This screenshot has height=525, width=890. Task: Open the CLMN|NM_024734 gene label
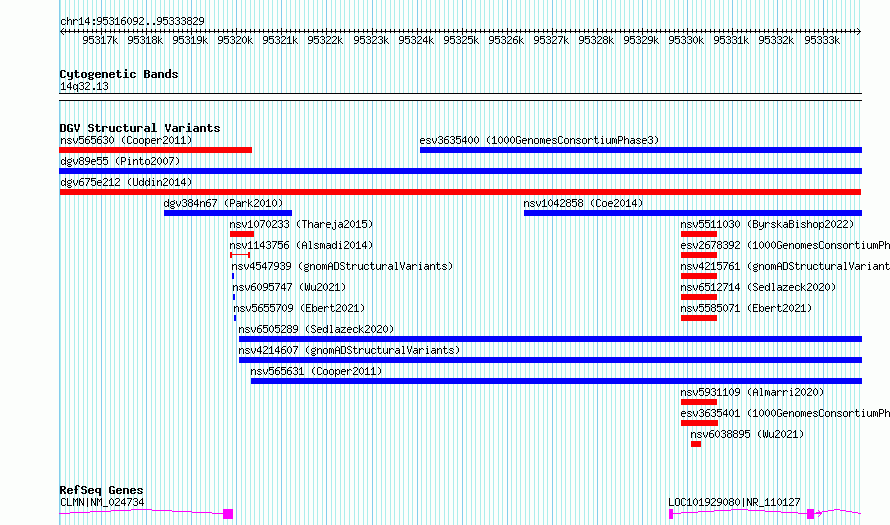pos(102,502)
